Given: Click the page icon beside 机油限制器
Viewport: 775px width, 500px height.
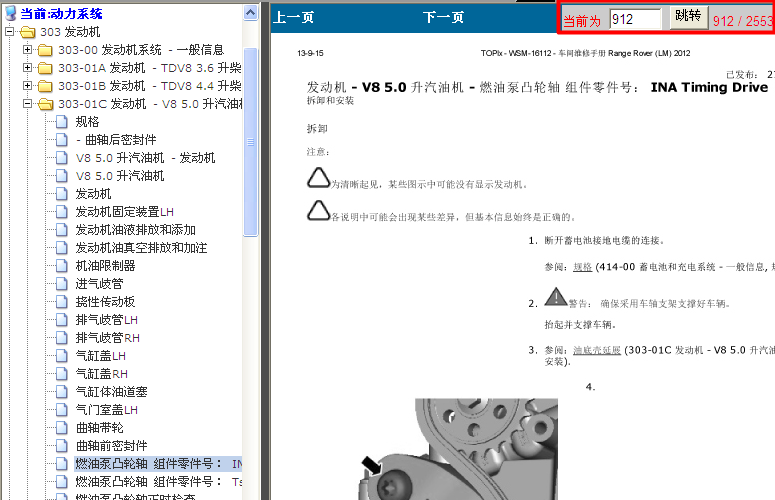Looking at the screenshot, I should tap(62, 266).
